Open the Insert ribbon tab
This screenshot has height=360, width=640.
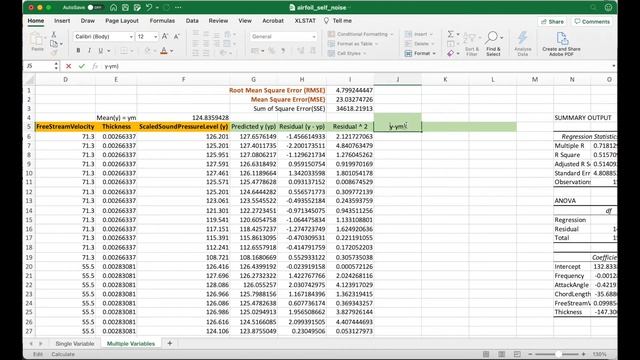coord(62,20)
